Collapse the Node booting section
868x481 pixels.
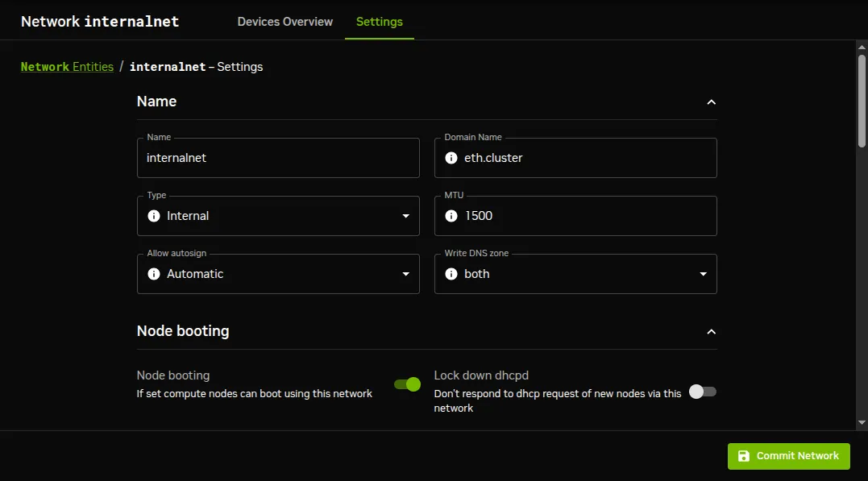coord(712,332)
